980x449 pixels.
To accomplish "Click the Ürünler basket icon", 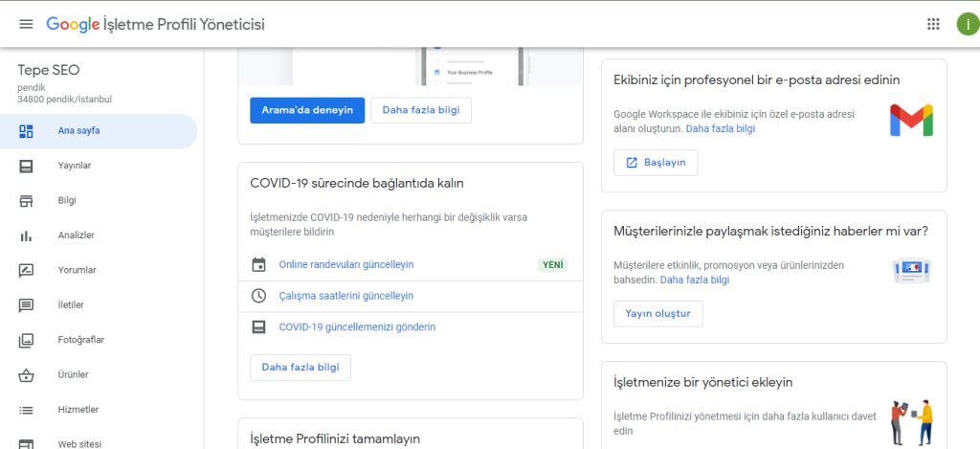I will pyautogui.click(x=27, y=374).
